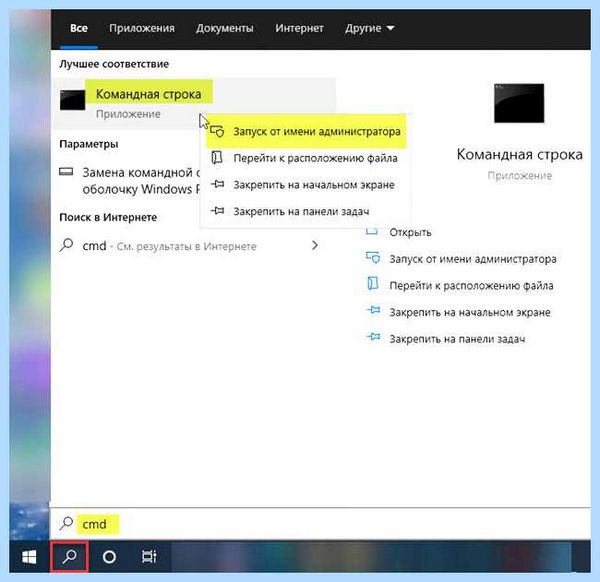The image size is (600, 582).
Task: Click pin icon beside right pane Закрепить на панели задач
Action: [373, 337]
